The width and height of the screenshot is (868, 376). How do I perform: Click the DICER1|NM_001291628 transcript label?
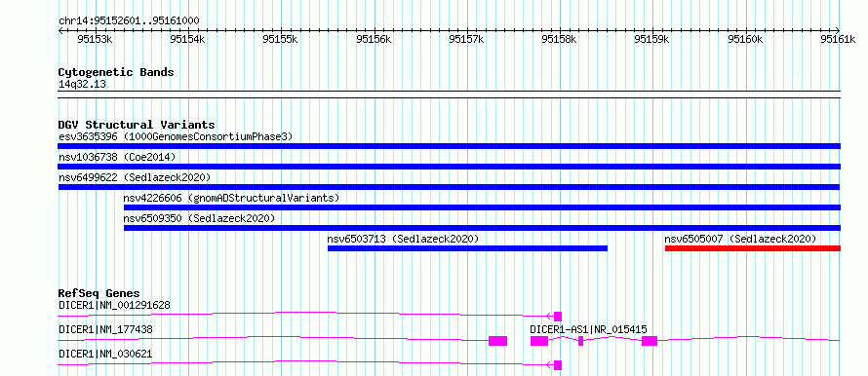tap(114, 305)
